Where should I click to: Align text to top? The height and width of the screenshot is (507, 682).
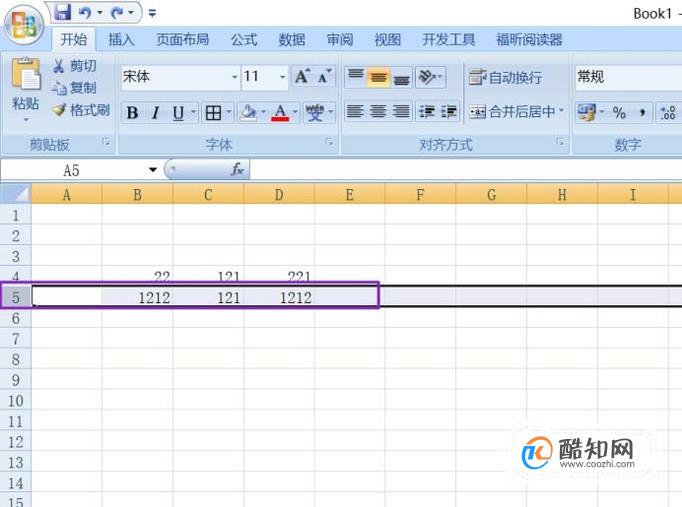tap(356, 77)
